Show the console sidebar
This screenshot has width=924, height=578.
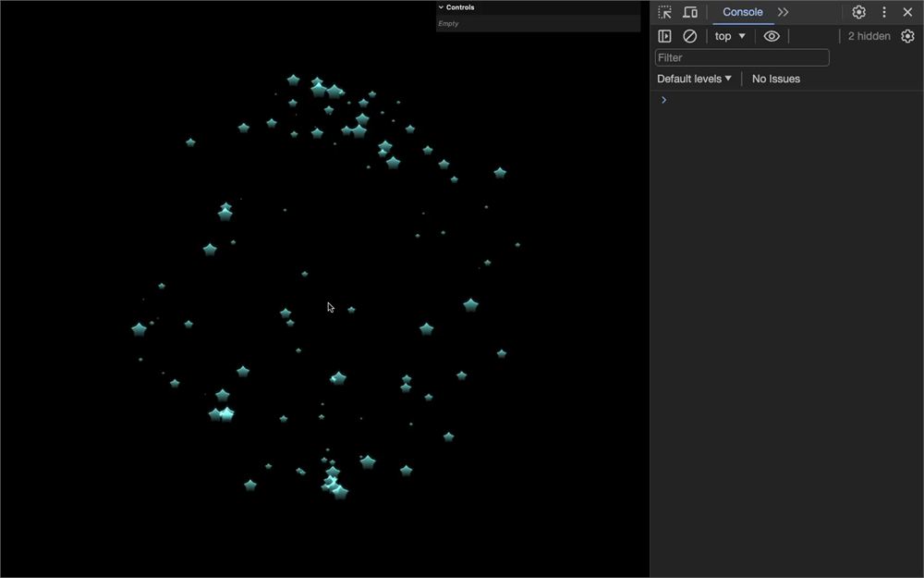pyautogui.click(x=664, y=36)
